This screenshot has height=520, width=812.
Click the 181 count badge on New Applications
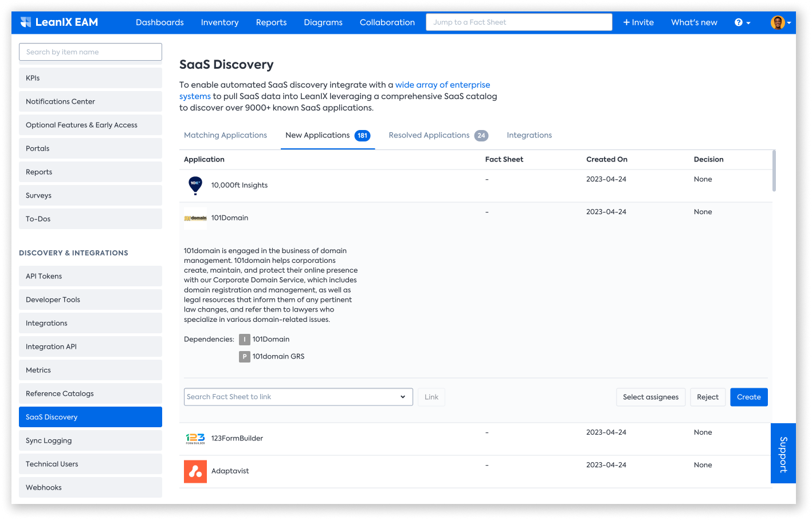(362, 136)
